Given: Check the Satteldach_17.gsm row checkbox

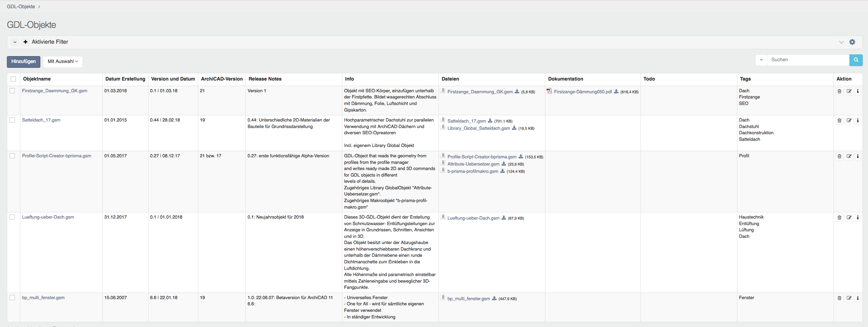Looking at the screenshot, I should tap(12, 120).
